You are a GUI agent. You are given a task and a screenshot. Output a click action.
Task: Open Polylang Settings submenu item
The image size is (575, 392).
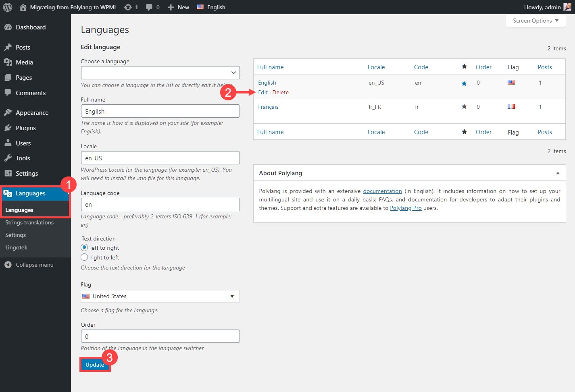point(15,235)
